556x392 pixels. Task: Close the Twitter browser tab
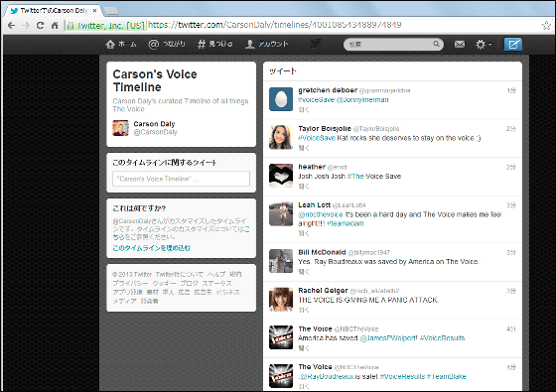pyautogui.click(x=94, y=11)
